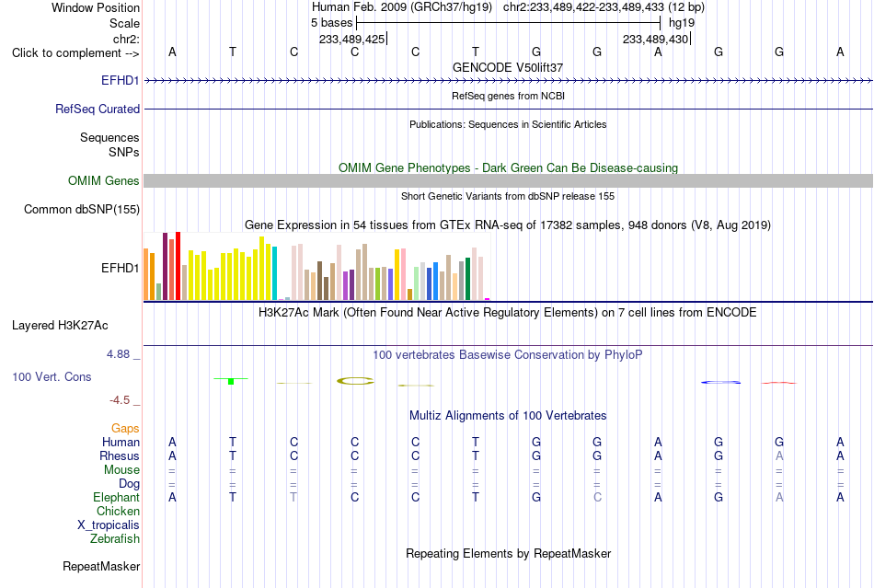Click the X_tropicalis species label
Viewport: 874px width, 588px height.
(109, 525)
